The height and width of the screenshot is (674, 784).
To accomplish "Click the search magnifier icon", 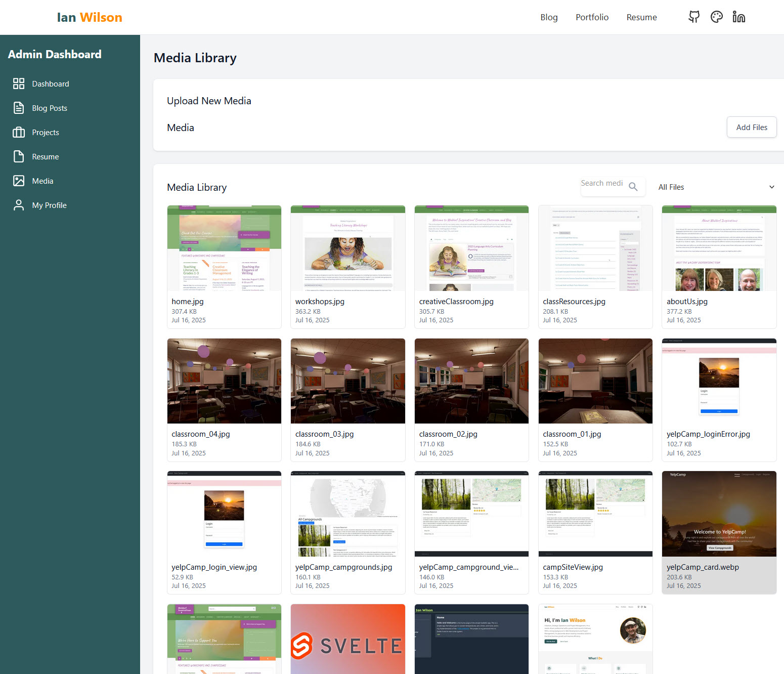I will 633,187.
